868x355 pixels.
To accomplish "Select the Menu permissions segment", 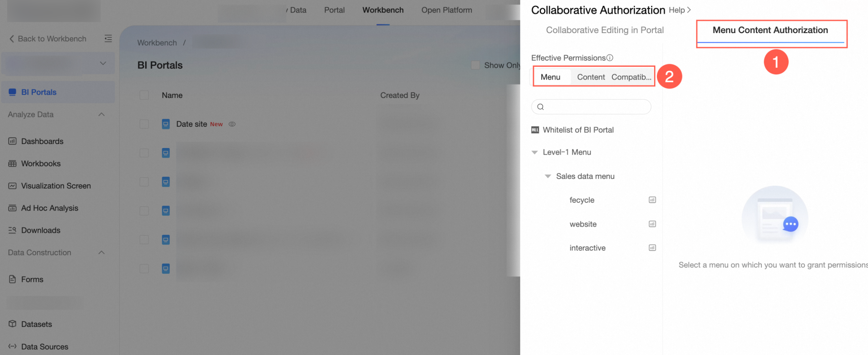I will coord(551,77).
